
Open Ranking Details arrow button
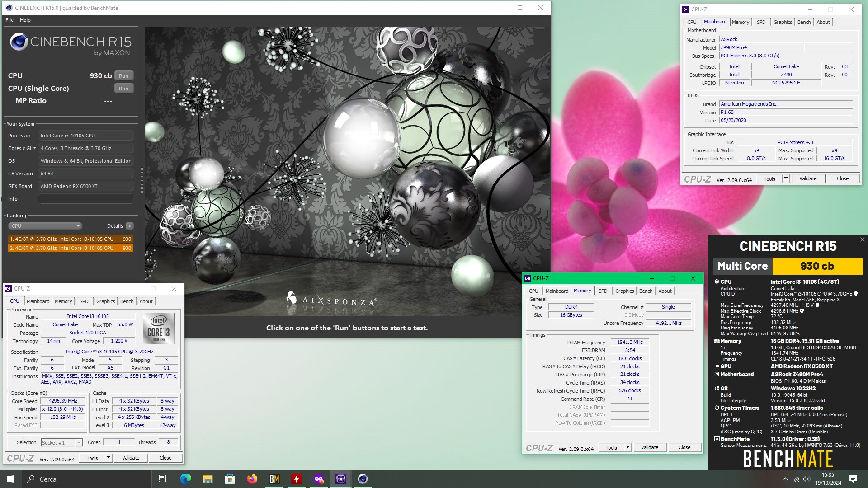pyautogui.click(x=130, y=226)
